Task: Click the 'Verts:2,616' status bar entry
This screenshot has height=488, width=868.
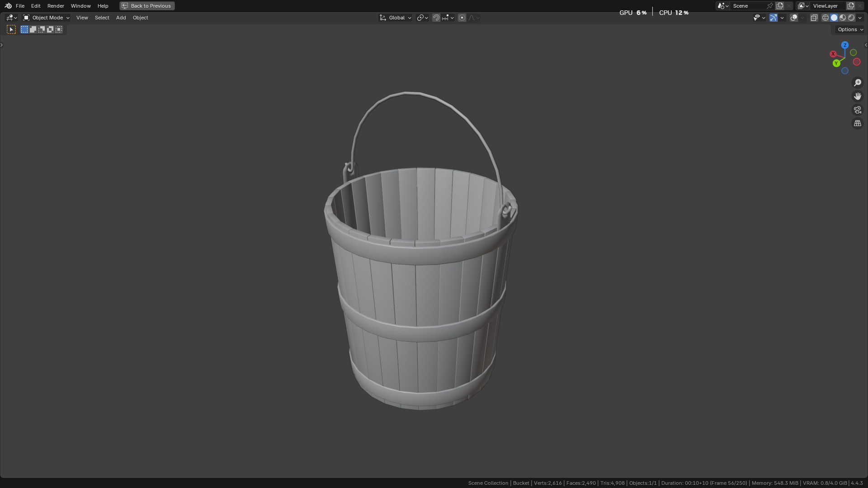Action: point(547,483)
